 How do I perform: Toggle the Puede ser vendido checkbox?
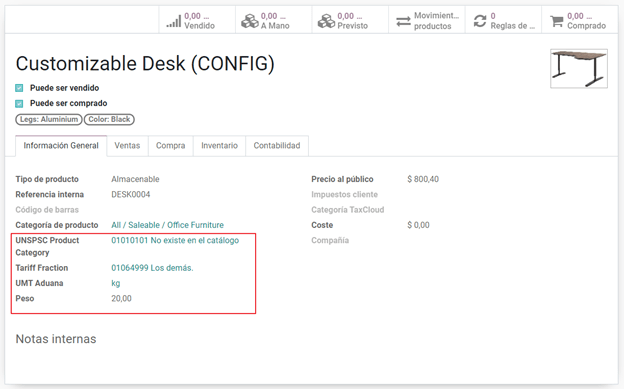point(19,88)
